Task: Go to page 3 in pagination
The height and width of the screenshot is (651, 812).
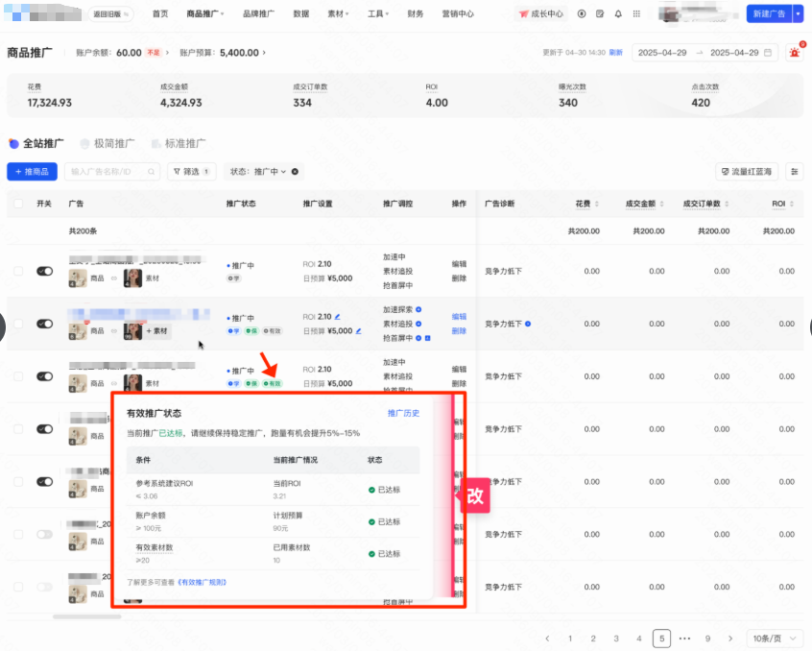Action: [x=616, y=639]
